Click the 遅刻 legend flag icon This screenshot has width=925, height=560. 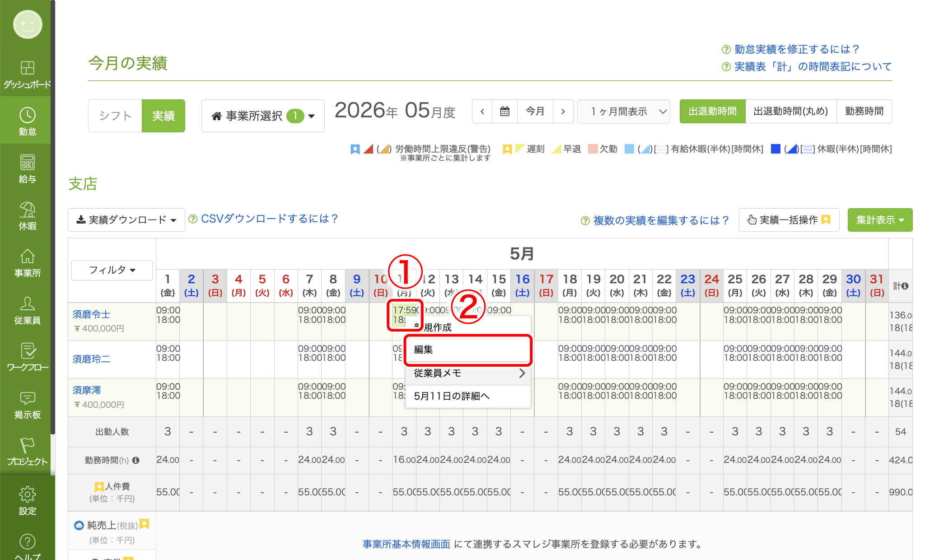pyautogui.click(x=520, y=149)
